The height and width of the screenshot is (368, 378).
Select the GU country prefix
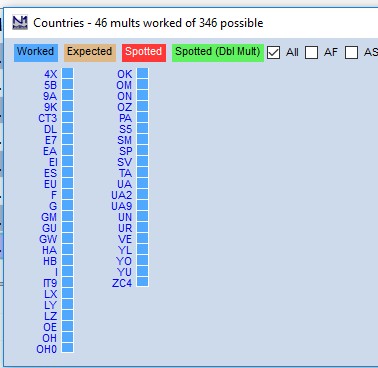49,228
